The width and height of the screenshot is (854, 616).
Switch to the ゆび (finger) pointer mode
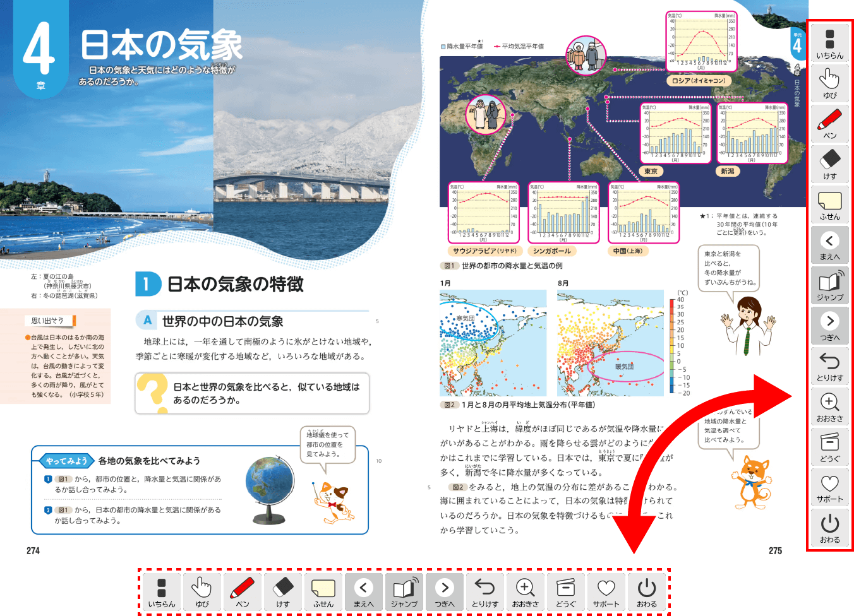click(x=829, y=84)
